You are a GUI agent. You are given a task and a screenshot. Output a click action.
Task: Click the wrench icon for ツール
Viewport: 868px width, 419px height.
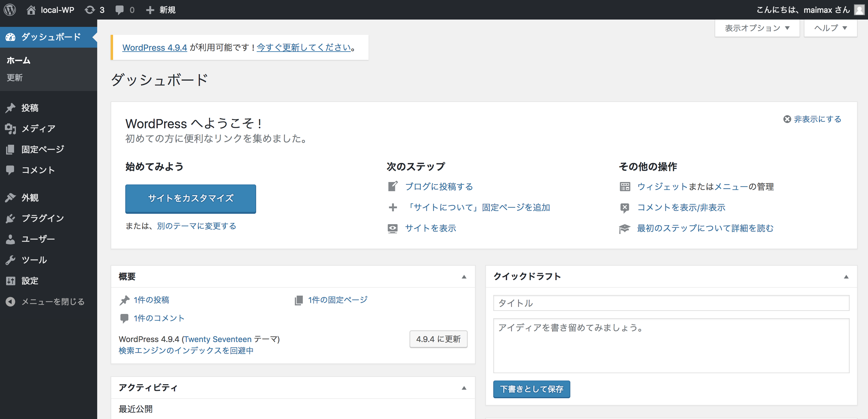[x=10, y=260]
